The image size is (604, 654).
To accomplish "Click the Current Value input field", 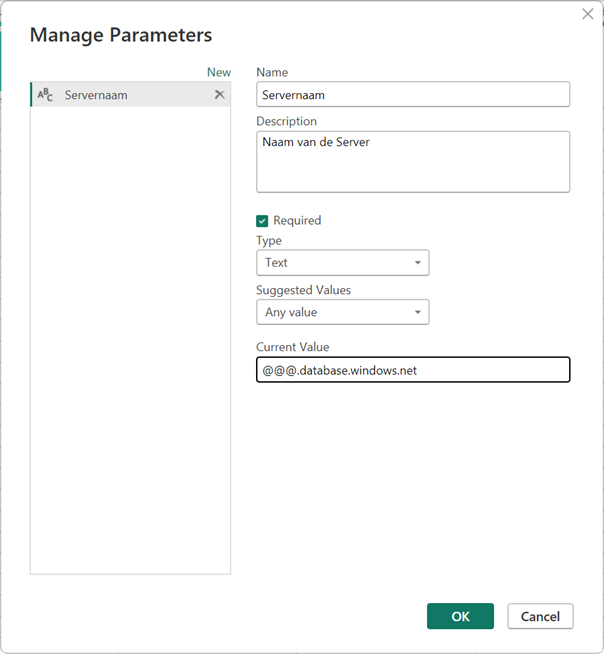I will (x=413, y=370).
